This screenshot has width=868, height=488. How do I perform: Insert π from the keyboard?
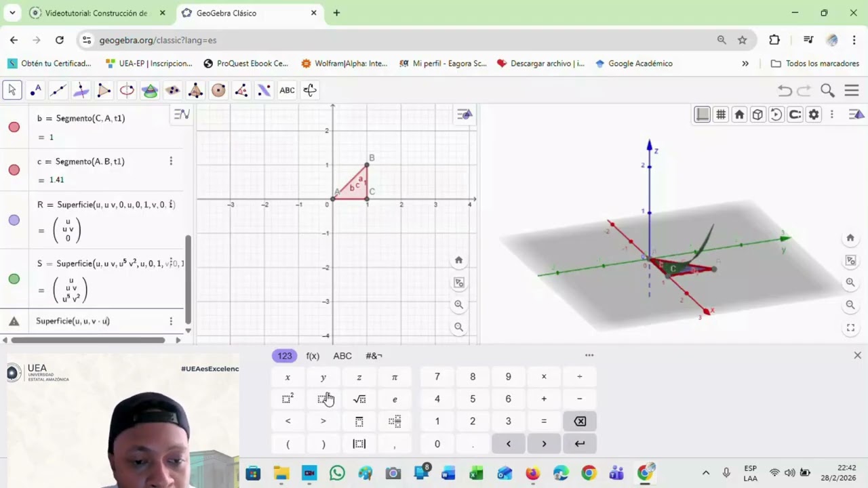395,377
